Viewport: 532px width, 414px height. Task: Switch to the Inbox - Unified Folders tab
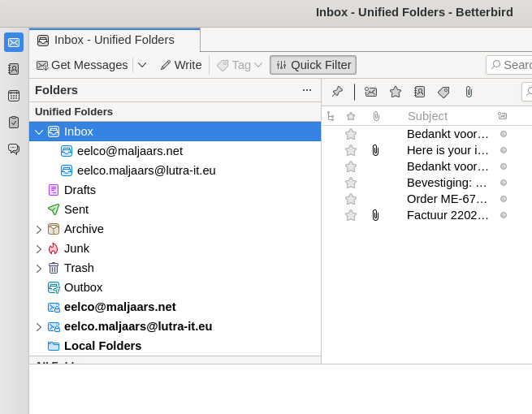(x=114, y=40)
